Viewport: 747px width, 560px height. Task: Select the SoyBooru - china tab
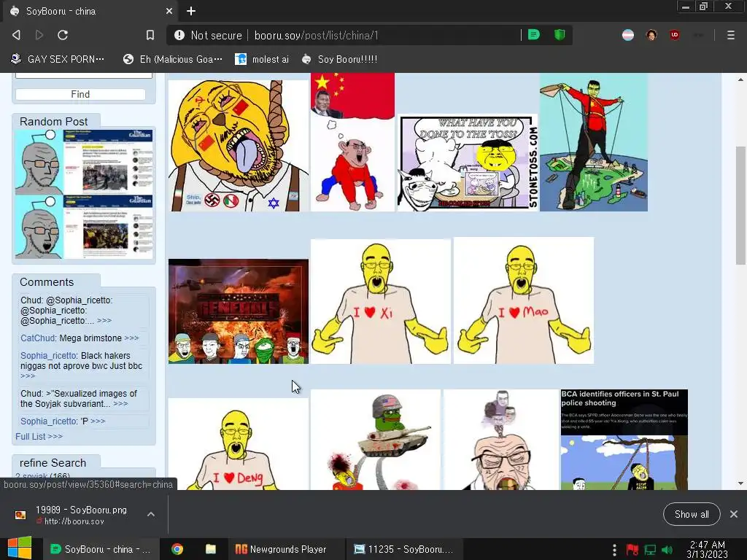[90, 11]
